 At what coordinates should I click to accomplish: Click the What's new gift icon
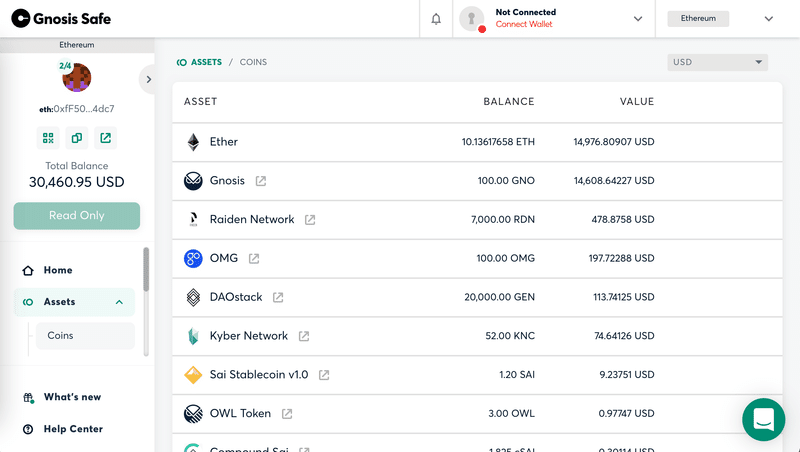tap(29, 397)
